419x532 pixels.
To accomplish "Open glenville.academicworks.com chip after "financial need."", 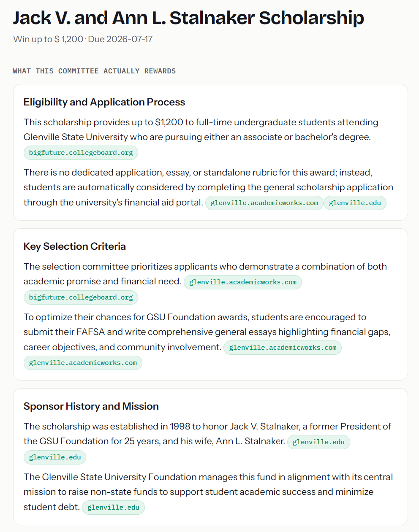I will click(243, 282).
